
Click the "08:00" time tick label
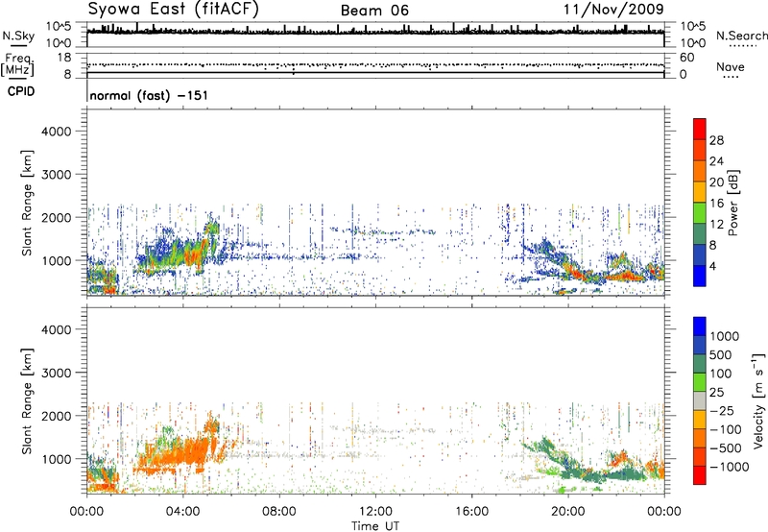coord(278,512)
